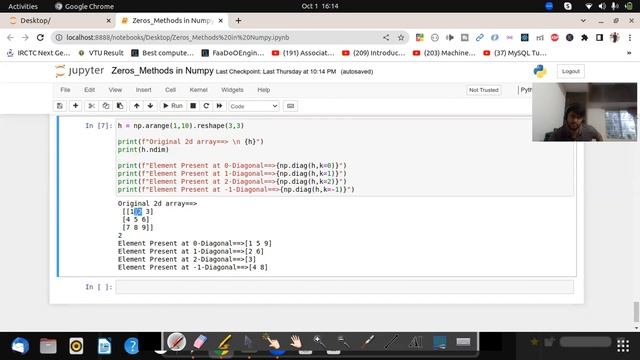Rename notebook title Zeros_Methods in Numpy

(x=162, y=71)
